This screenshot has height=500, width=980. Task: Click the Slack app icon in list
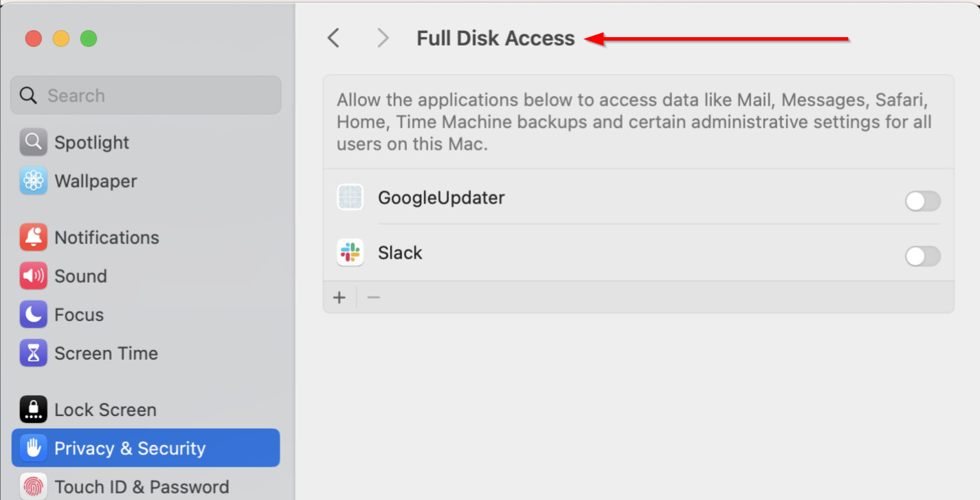tap(350, 253)
